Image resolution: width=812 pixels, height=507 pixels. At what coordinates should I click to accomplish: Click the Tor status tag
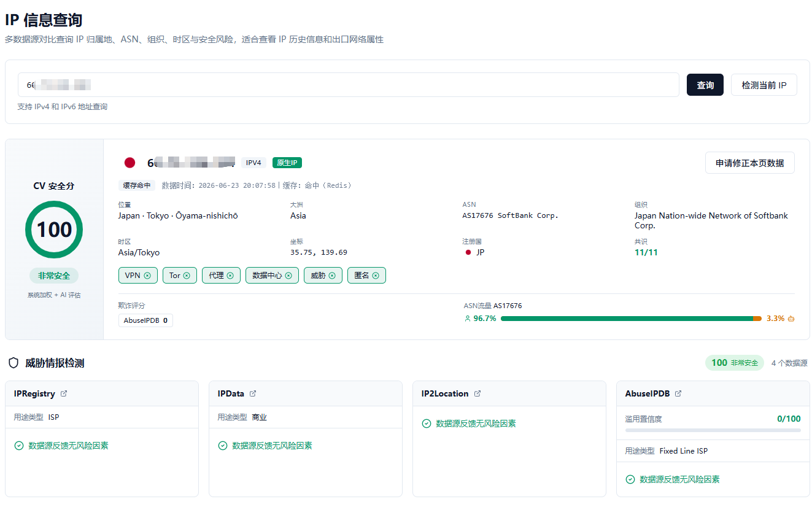click(180, 276)
